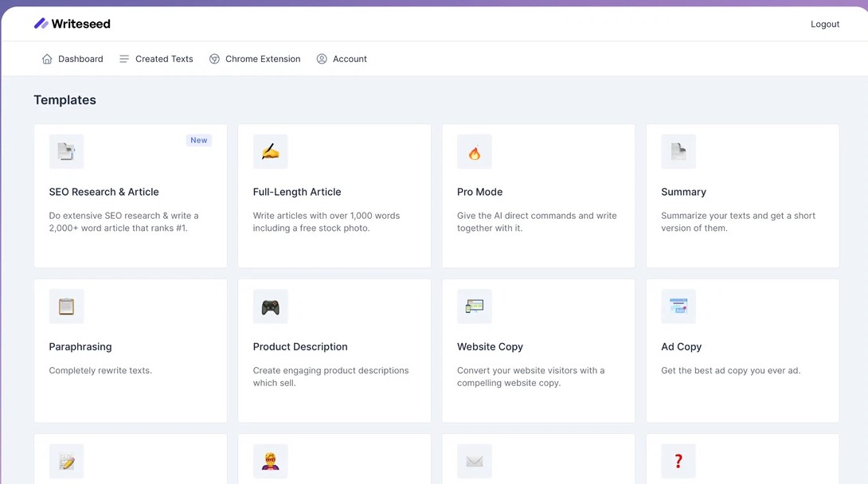Click text "Completely rewrite texts."

pyautogui.click(x=100, y=370)
